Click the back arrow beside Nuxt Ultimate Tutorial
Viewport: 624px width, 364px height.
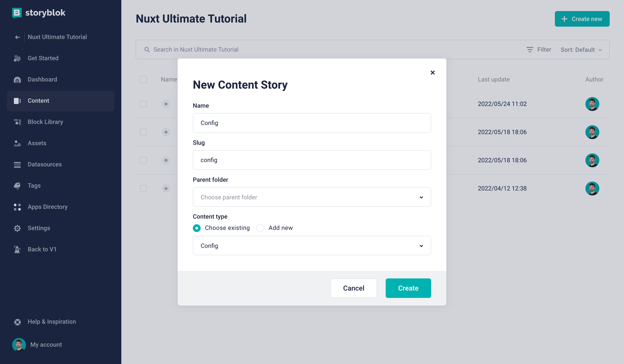17,37
